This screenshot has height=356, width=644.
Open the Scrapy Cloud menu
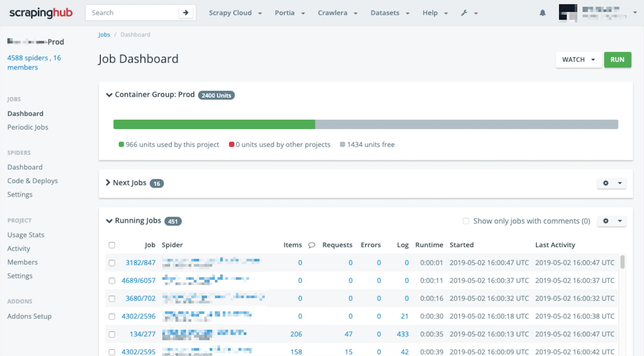(x=235, y=13)
